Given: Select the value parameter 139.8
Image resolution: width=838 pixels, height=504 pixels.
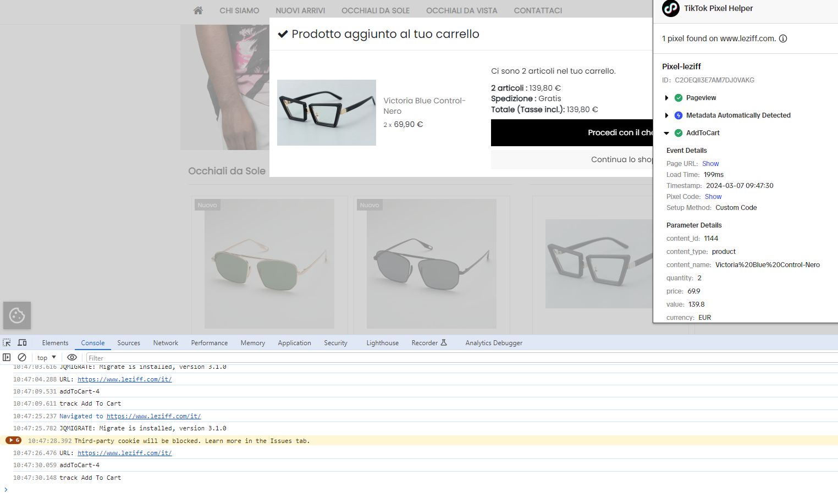Looking at the screenshot, I should 696,304.
